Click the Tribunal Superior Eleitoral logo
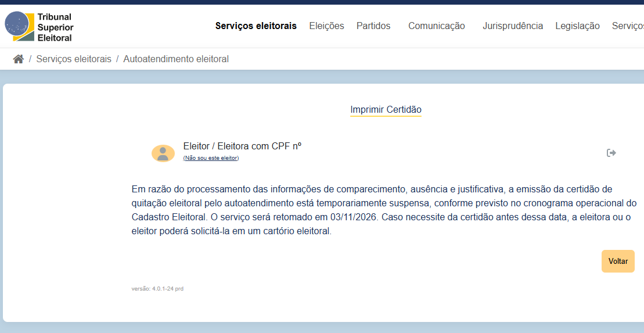This screenshot has height=333, width=644. tap(39, 27)
